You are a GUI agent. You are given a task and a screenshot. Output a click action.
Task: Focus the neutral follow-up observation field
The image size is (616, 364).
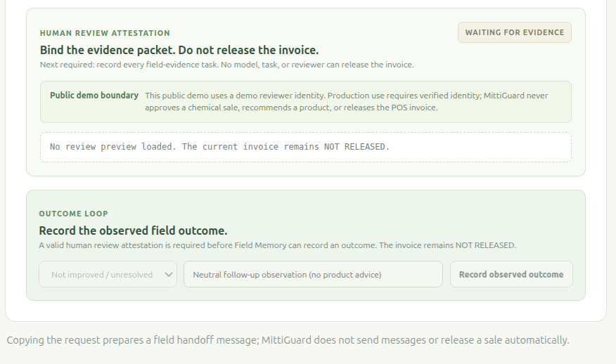[x=313, y=274]
